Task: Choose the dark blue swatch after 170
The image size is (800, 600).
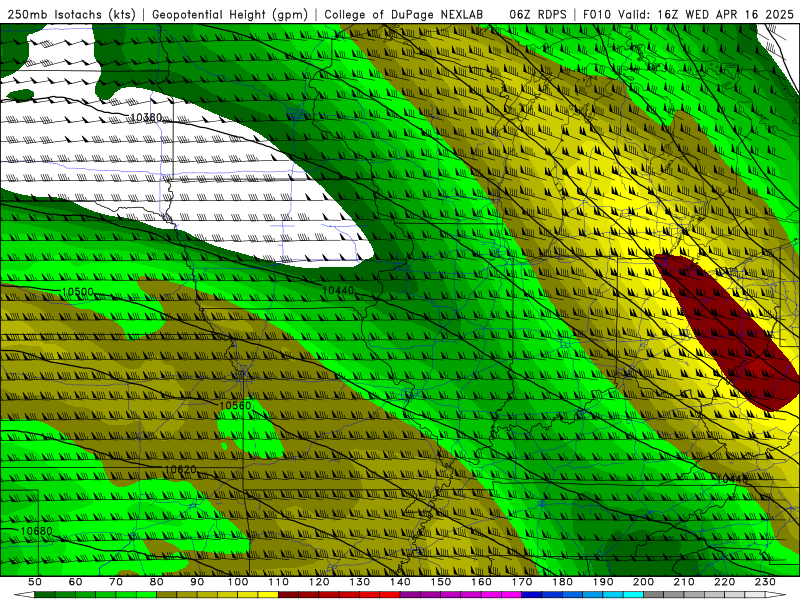Action: (532, 595)
